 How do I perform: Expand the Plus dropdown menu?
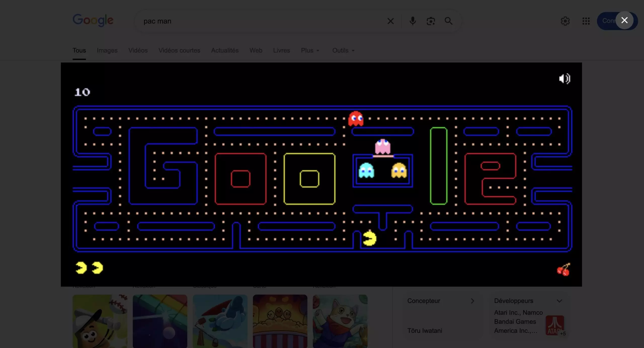(x=310, y=50)
